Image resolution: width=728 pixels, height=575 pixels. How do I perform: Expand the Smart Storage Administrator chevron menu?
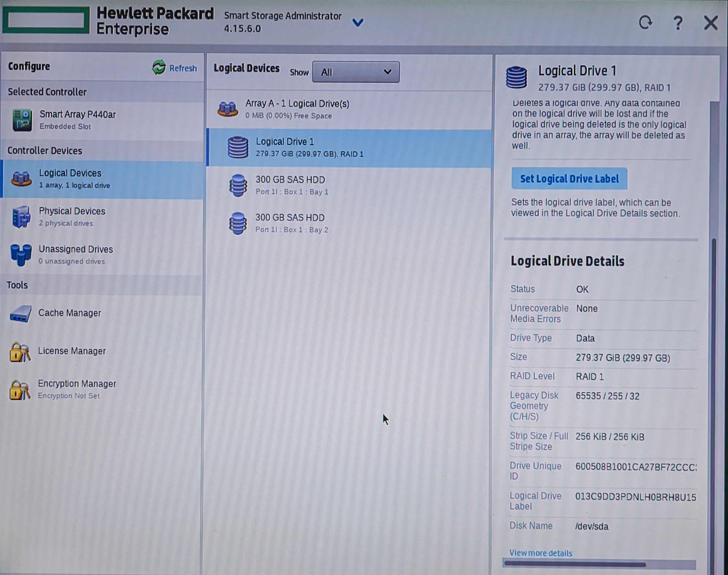click(358, 23)
